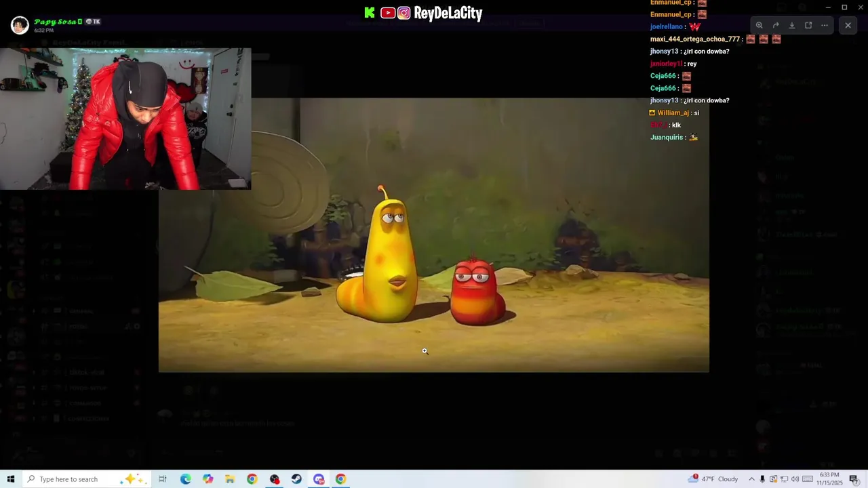Click the Meet Now tray icon
Screen dimensions: 868x488
click(x=773, y=479)
